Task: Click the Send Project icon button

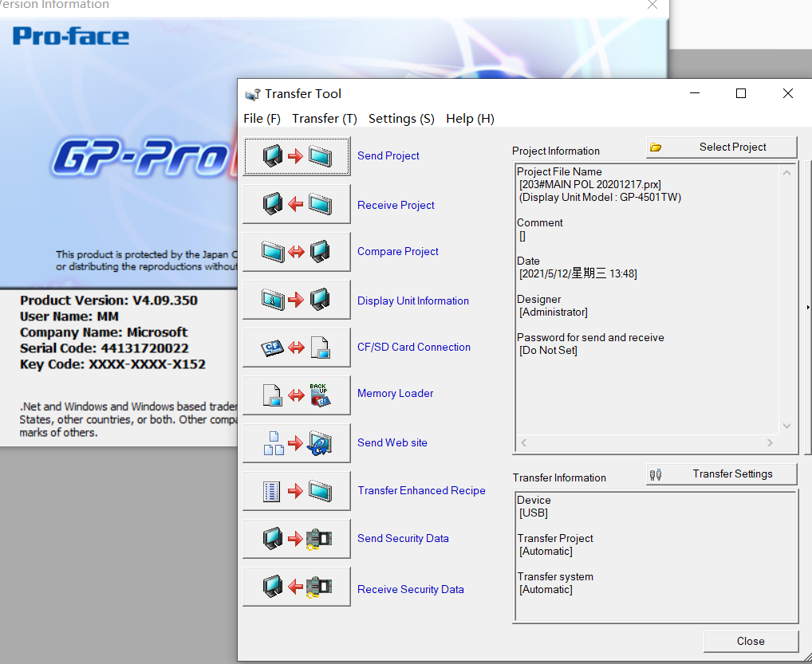Action: pos(297,156)
